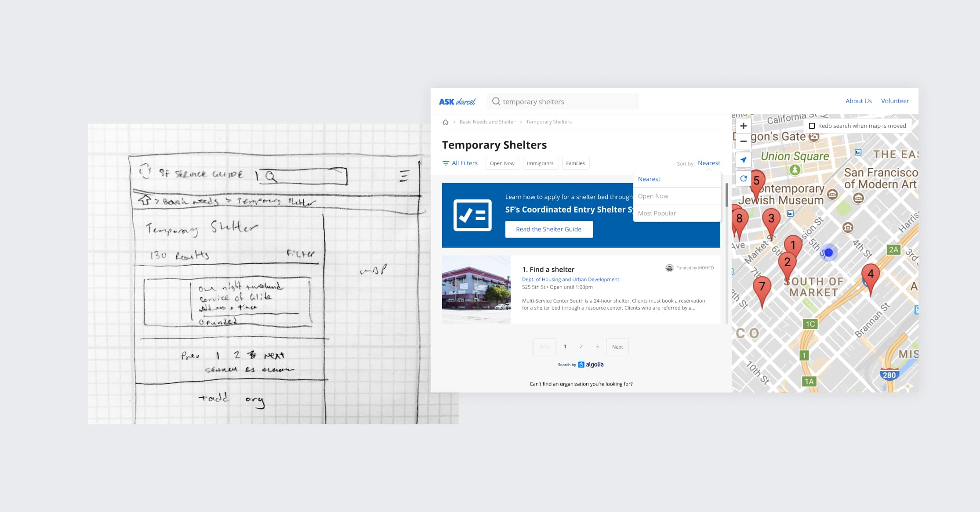Go to results page 3
The image size is (980, 512).
point(597,347)
